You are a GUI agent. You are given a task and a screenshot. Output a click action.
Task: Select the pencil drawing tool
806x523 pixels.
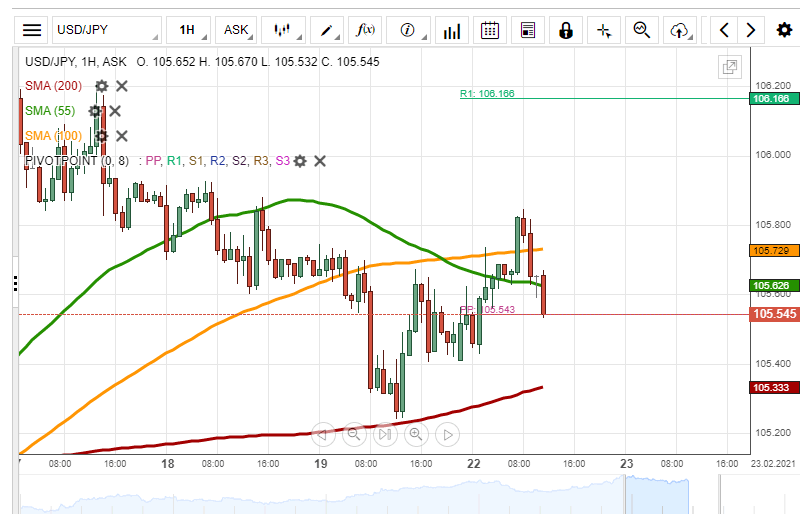[326, 30]
